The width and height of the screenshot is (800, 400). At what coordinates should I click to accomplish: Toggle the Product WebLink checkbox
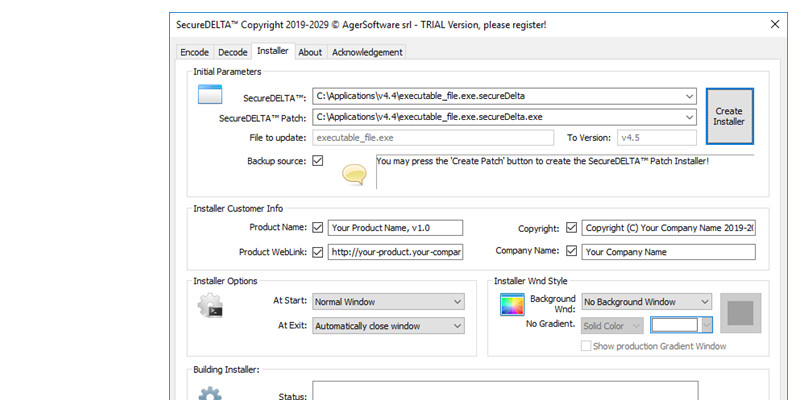pos(318,252)
